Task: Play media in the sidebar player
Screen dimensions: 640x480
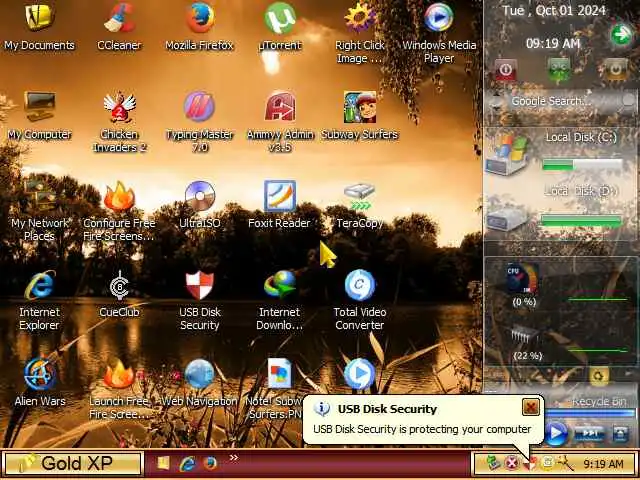Action: click(x=556, y=433)
